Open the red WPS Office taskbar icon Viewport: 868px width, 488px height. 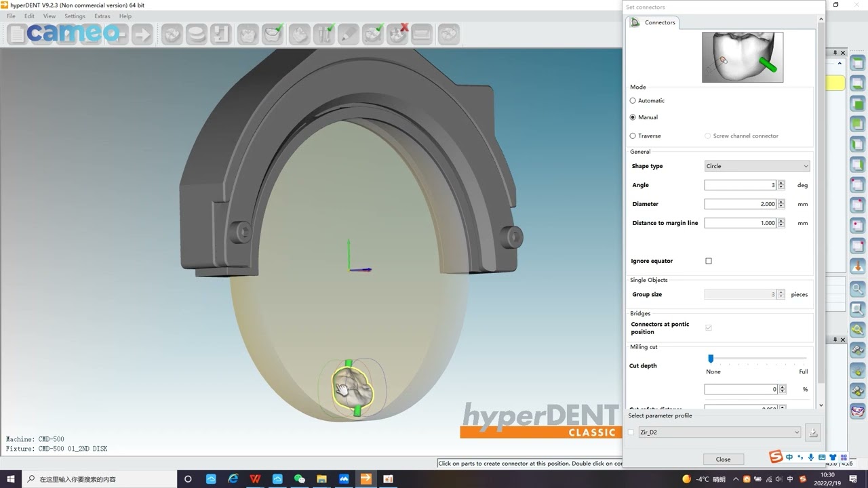255,479
